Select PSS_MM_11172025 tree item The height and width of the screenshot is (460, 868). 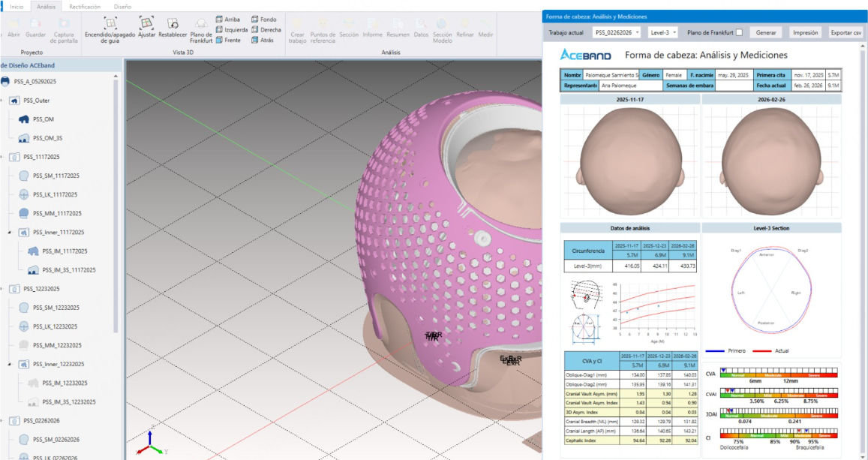coord(57,214)
